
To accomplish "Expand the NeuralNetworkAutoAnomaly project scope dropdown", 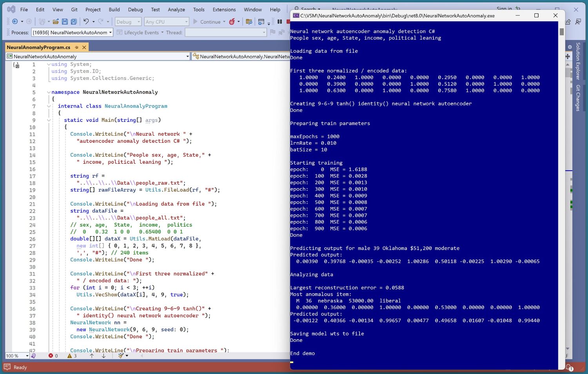I will [x=187, y=56].
